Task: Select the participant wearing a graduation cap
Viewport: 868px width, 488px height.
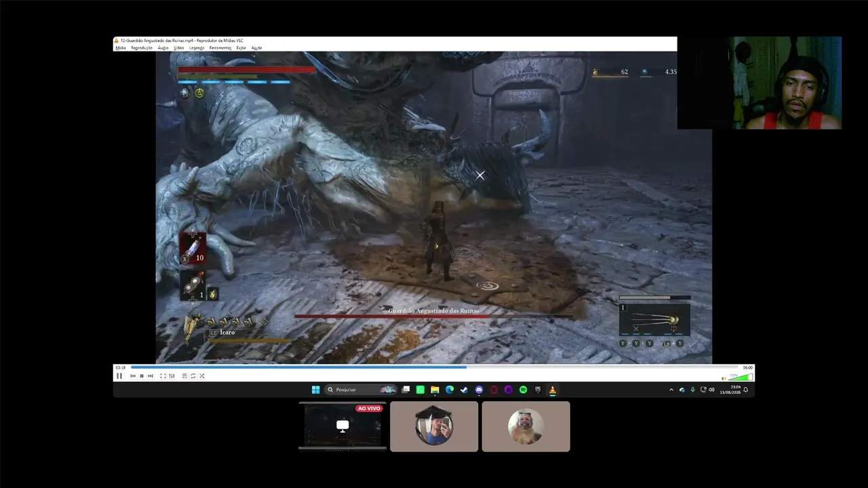Action: [434, 426]
